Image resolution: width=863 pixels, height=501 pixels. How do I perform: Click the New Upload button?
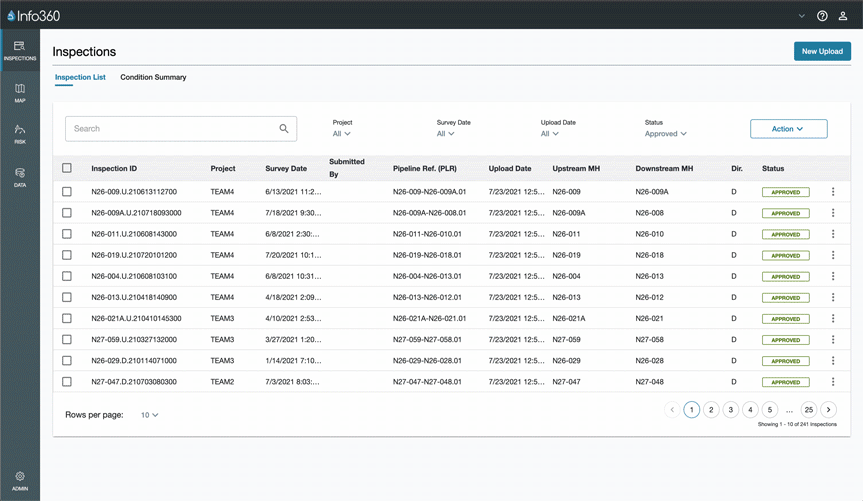(821, 51)
